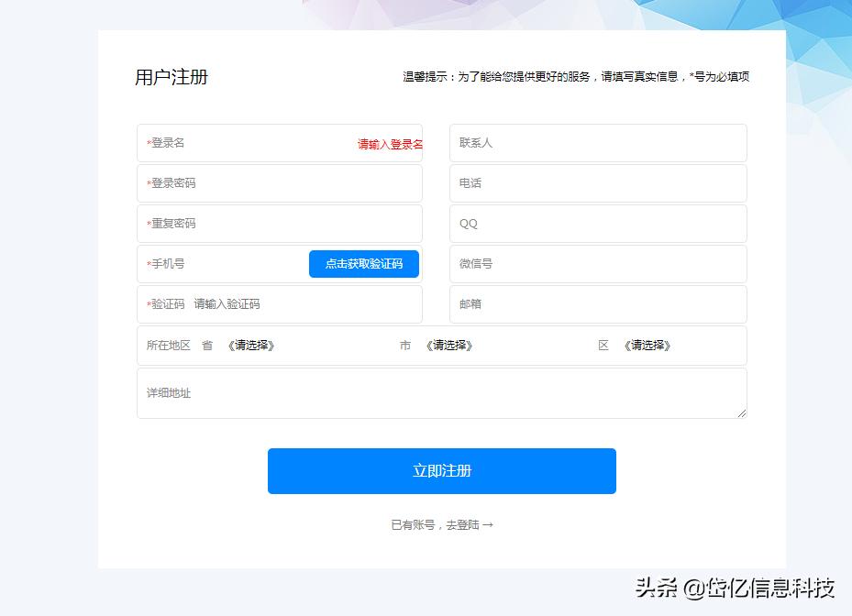The width and height of the screenshot is (852, 616).
Task: Click the 立即注册 register button
Action: [441, 470]
